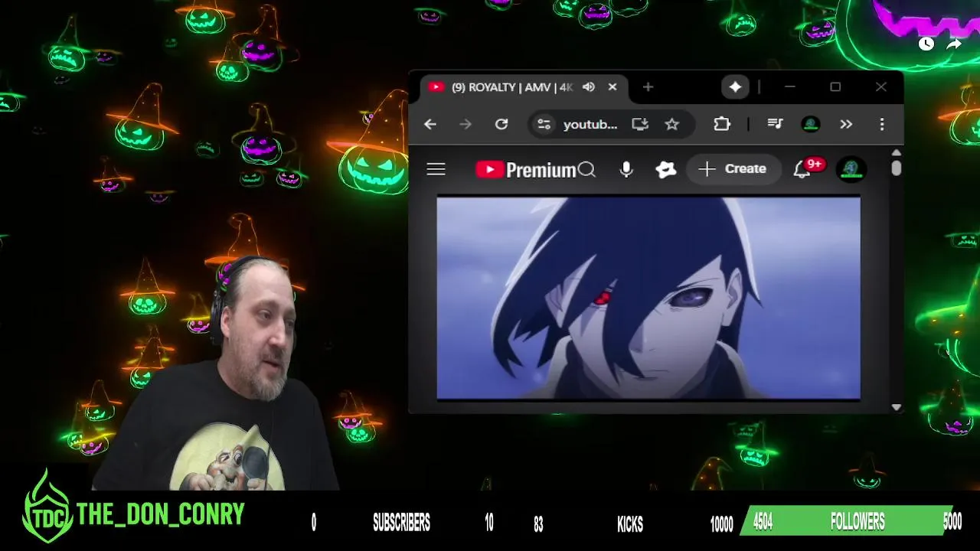Close the ROYALTY AMV tab

coord(612,87)
